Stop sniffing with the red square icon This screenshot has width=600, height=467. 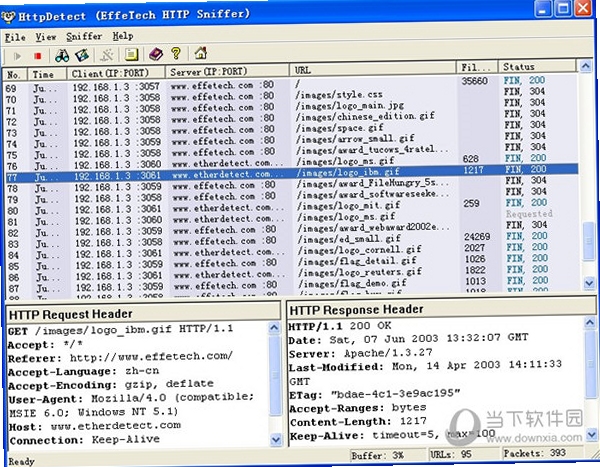click(38, 56)
